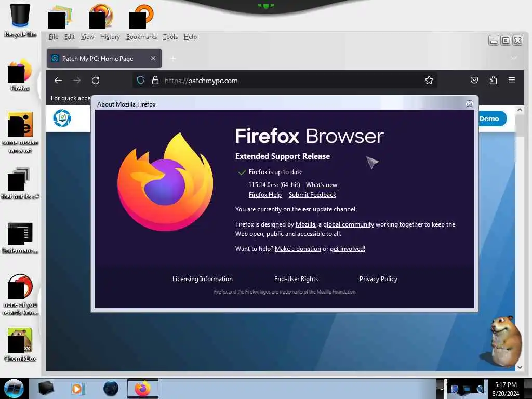Select the ChomikBox desktop icon

click(x=20, y=345)
